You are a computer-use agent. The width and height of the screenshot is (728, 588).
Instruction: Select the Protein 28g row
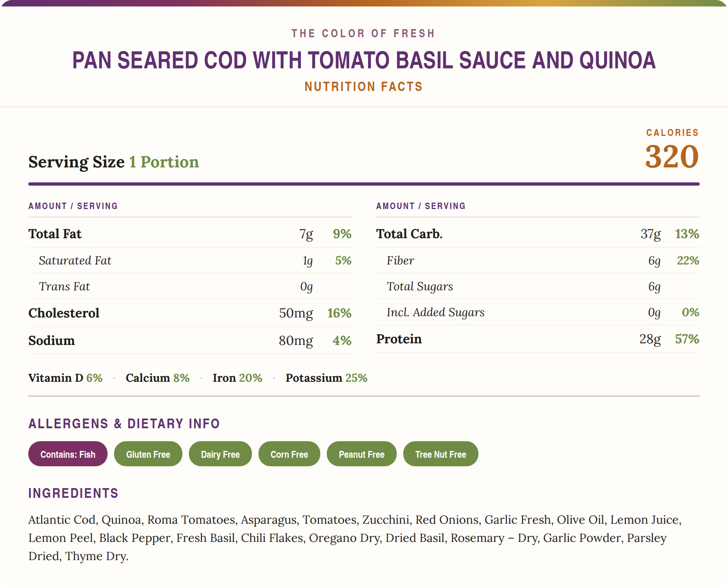click(538, 339)
